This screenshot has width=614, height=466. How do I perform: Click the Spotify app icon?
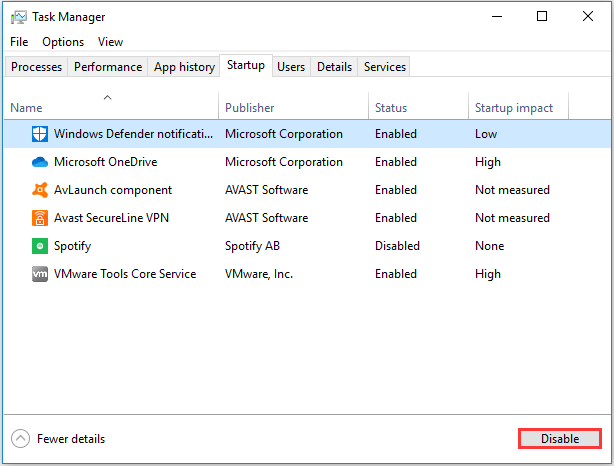(x=40, y=246)
